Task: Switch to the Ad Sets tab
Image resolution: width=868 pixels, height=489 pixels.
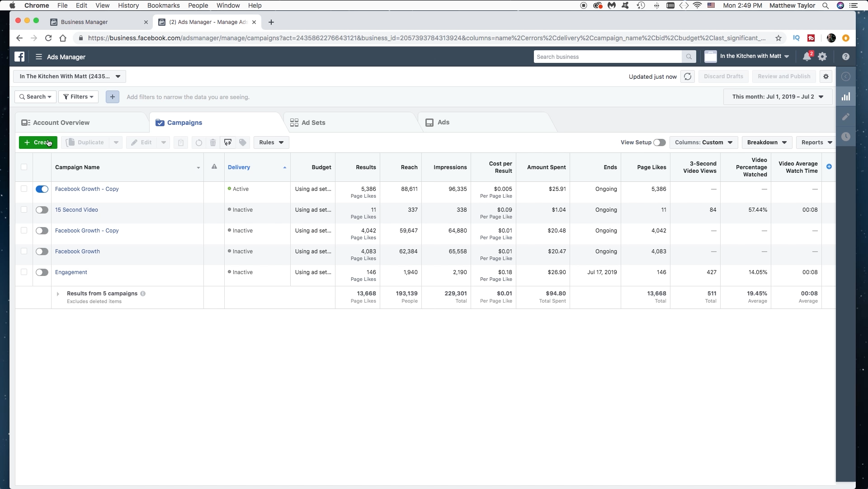Action: (x=313, y=123)
